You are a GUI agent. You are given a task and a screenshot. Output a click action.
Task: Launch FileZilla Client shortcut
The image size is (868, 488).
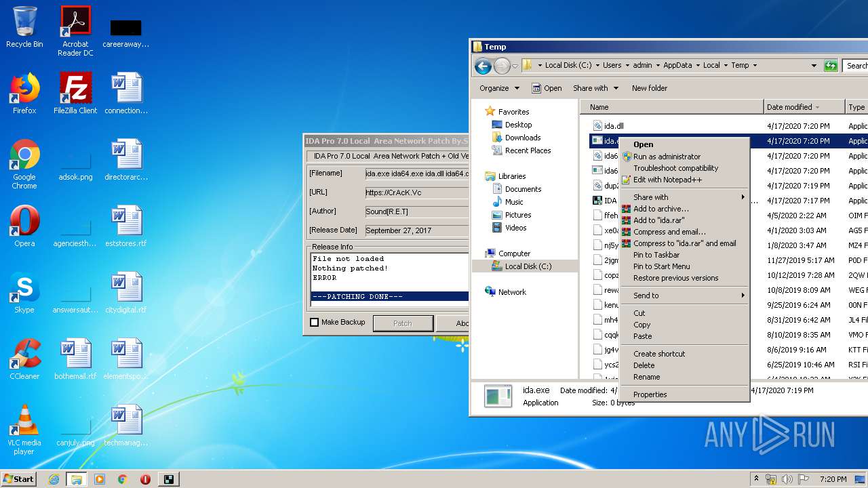coord(75,94)
